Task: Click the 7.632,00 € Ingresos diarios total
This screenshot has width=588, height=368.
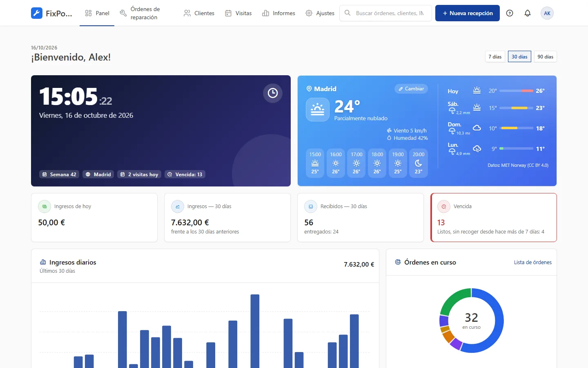Action: [359, 265]
